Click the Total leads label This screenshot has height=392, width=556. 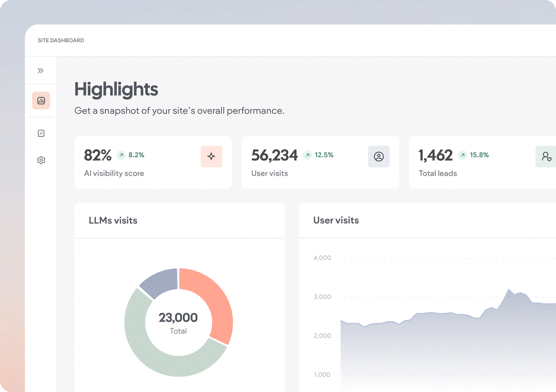point(438,173)
